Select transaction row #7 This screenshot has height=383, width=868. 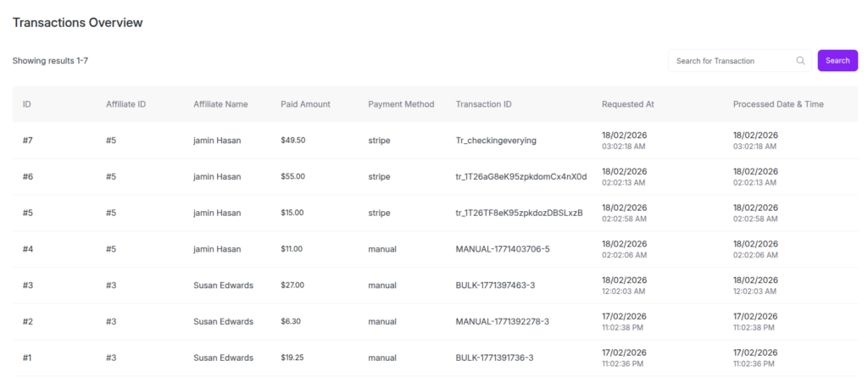tap(28, 141)
